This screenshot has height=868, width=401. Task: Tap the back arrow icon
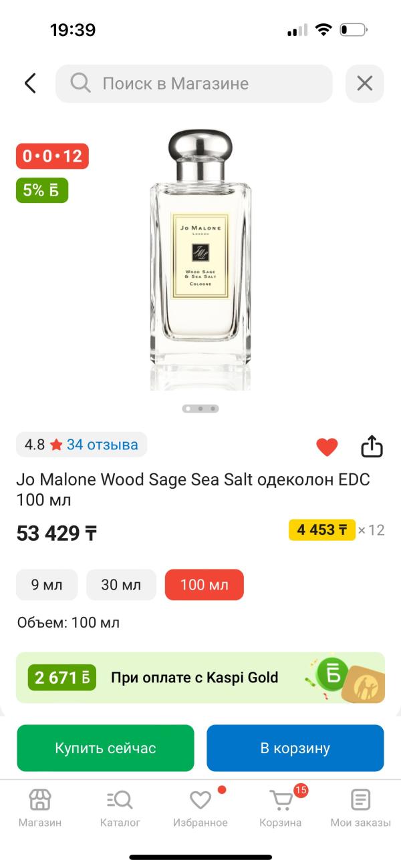(x=30, y=83)
